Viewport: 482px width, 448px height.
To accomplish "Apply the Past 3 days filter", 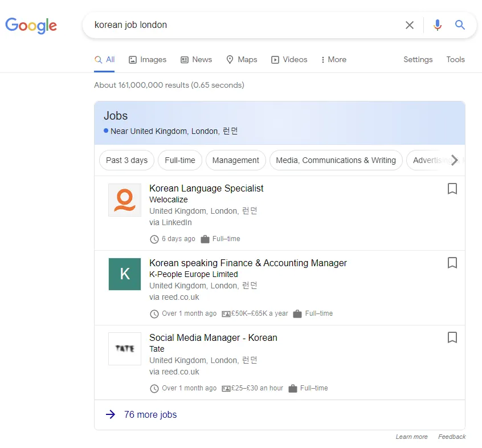I will tap(126, 160).
